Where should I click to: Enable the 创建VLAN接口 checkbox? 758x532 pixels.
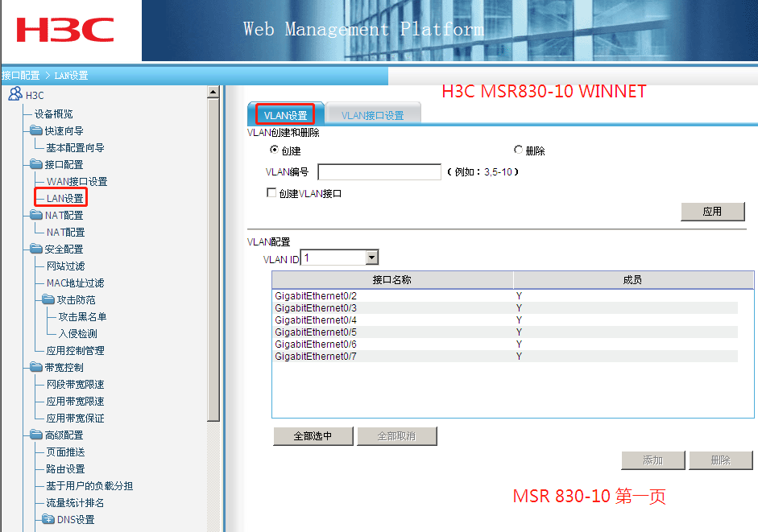tap(271, 193)
